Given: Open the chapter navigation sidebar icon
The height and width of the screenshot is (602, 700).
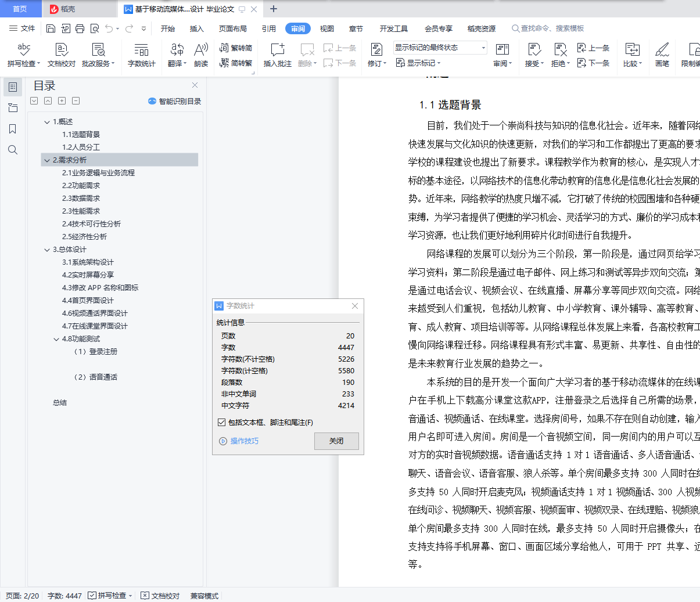Looking at the screenshot, I should click(13, 108).
